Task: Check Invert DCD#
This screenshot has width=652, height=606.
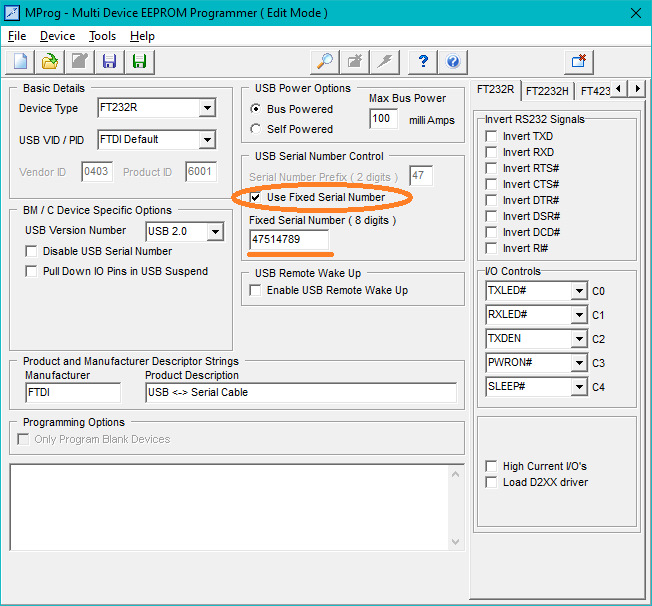Action: pos(491,232)
